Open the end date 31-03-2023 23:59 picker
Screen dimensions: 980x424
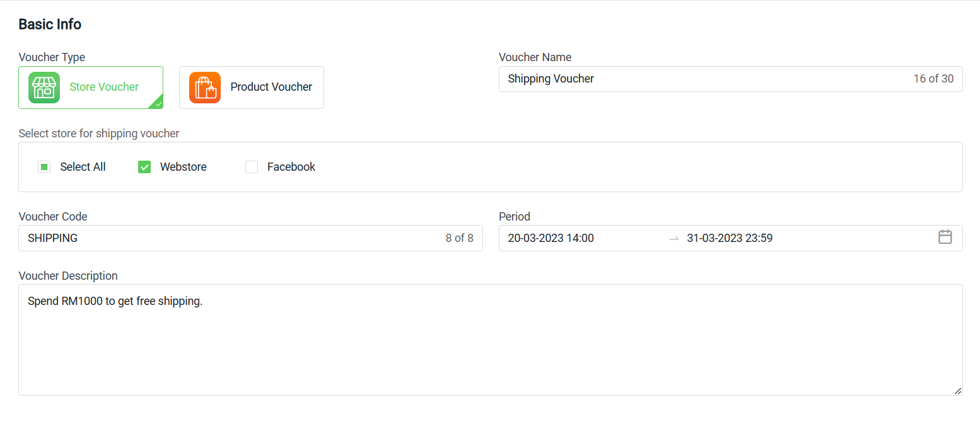[x=730, y=238]
